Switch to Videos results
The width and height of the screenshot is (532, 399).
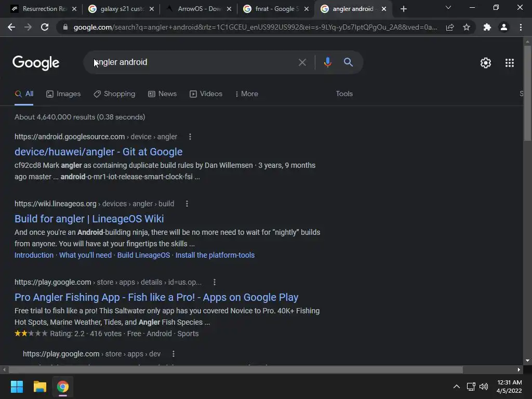point(206,94)
